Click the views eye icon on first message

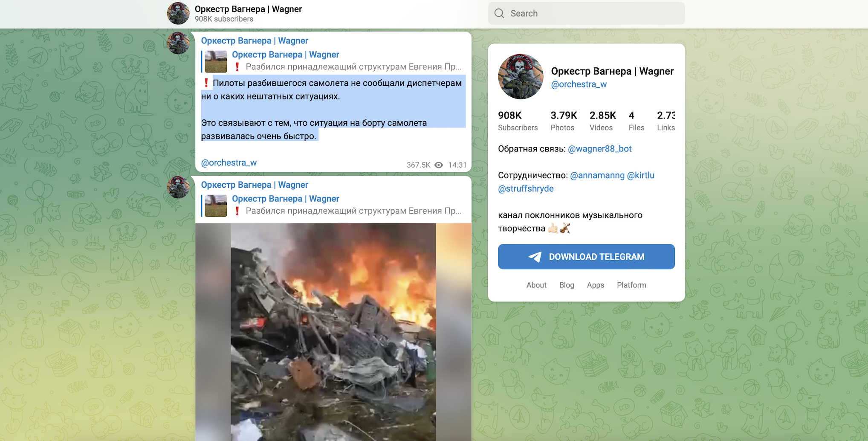(x=439, y=165)
